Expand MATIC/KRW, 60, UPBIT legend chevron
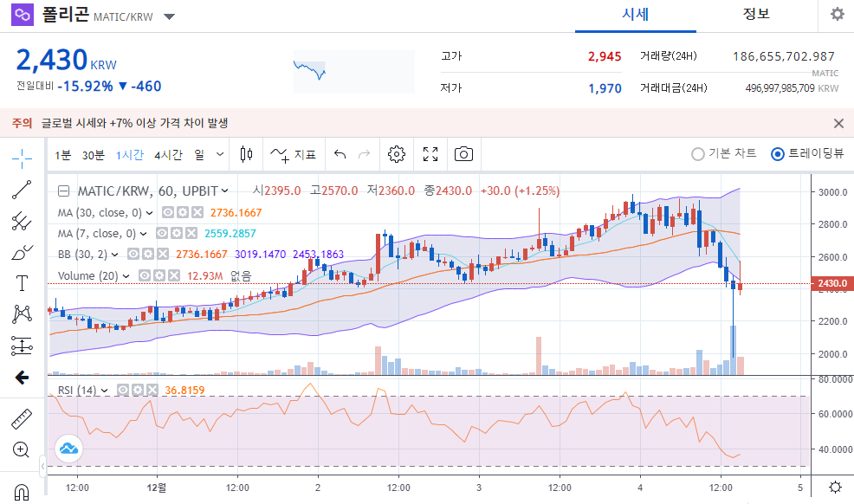 point(225,191)
